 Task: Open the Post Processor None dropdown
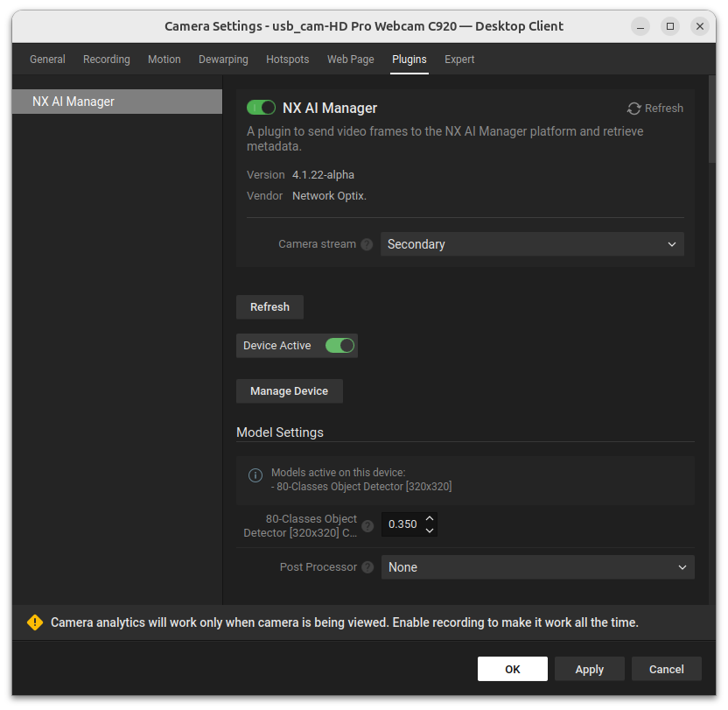537,567
